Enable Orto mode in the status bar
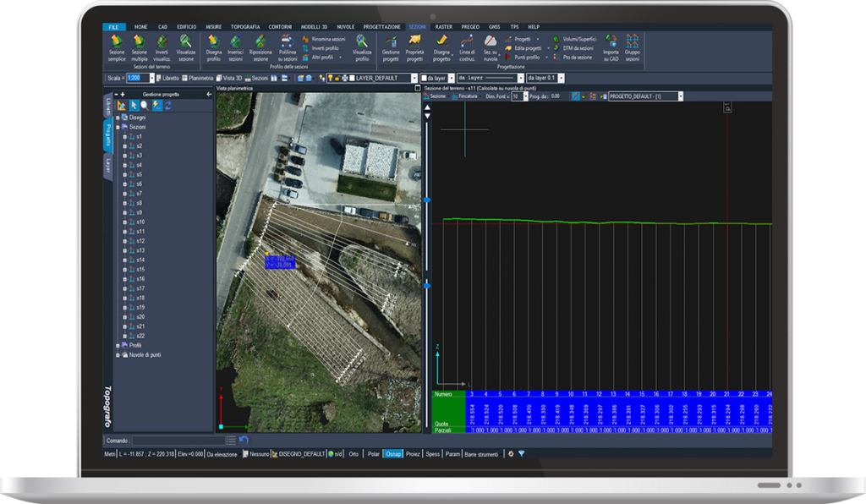Image resolution: width=866 pixels, height=504 pixels. pos(352,454)
